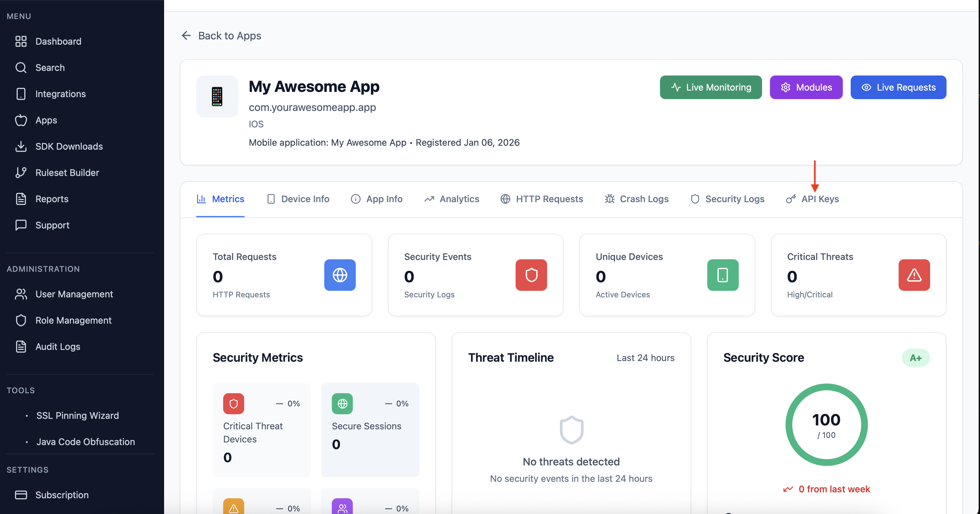Open the Modules button

(x=806, y=88)
